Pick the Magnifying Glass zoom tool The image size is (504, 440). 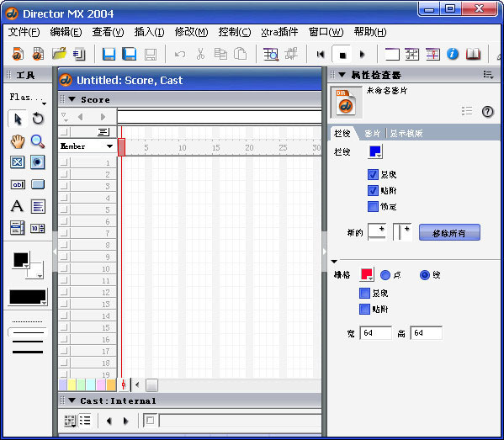pyautogui.click(x=38, y=141)
